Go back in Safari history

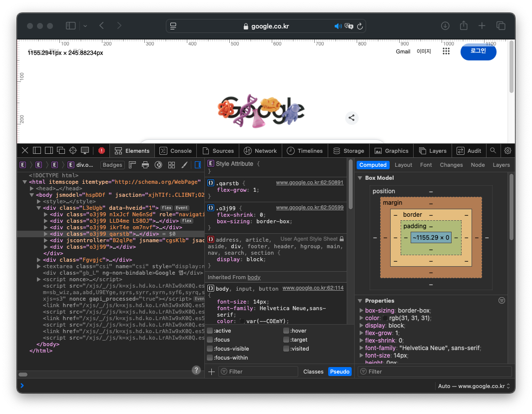coord(101,26)
